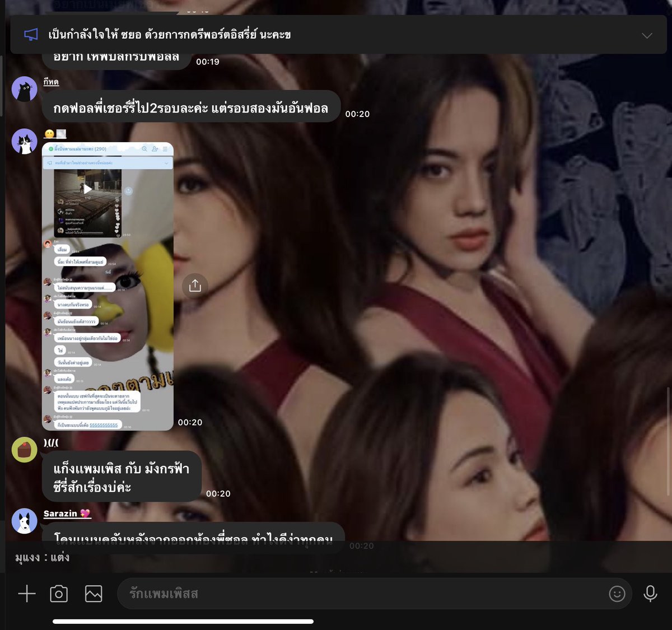
Task: Tap the reply preview มุแงง : แต่ง
Action: pos(43,557)
